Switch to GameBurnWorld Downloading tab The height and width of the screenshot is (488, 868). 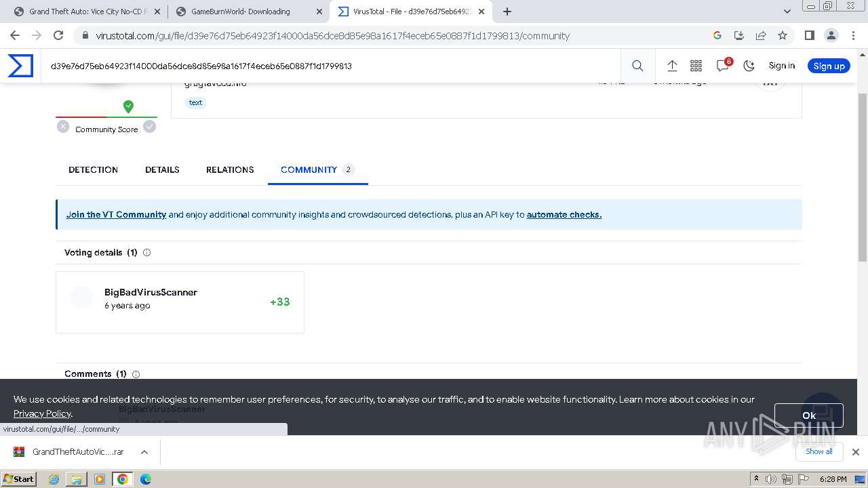[248, 12]
